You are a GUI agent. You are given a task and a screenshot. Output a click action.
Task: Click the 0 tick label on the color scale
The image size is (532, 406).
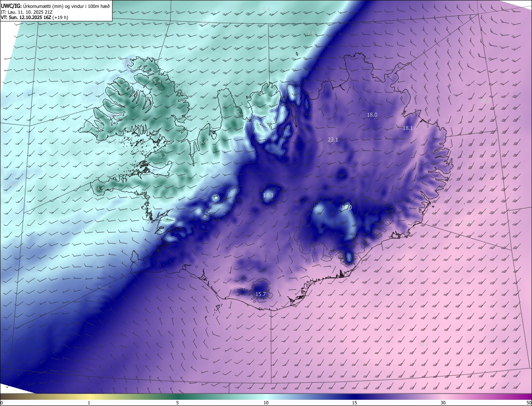[1, 403]
